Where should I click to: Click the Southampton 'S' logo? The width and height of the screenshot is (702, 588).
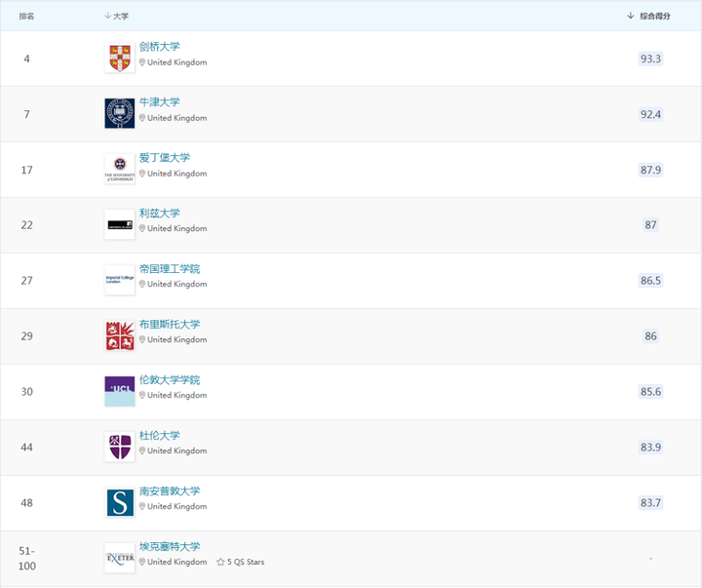coord(120,502)
